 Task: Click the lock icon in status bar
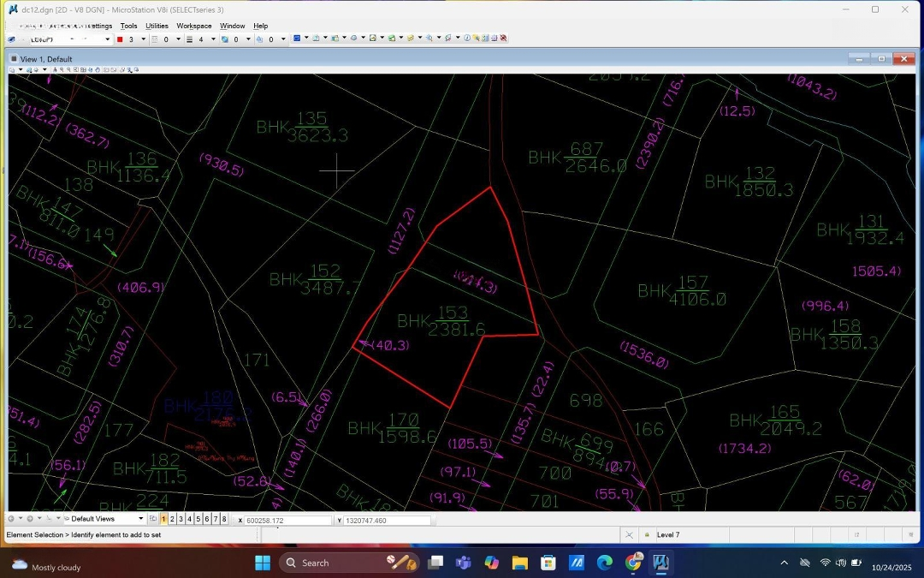point(647,535)
